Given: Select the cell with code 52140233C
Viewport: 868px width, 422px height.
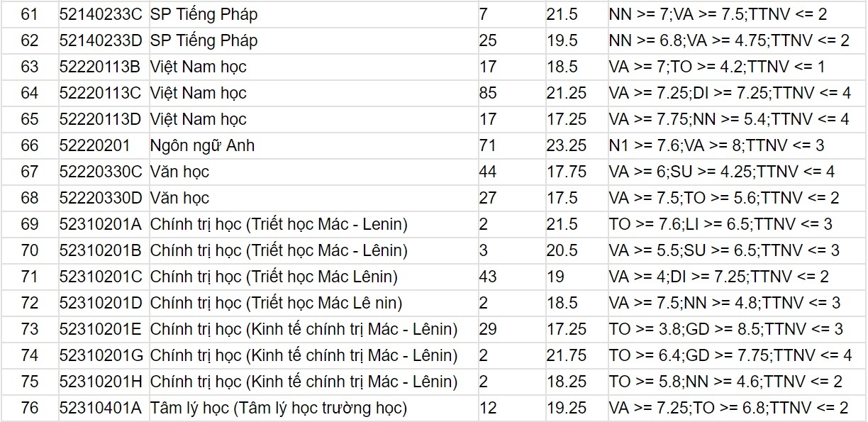Looking at the screenshot, I should [x=100, y=14].
